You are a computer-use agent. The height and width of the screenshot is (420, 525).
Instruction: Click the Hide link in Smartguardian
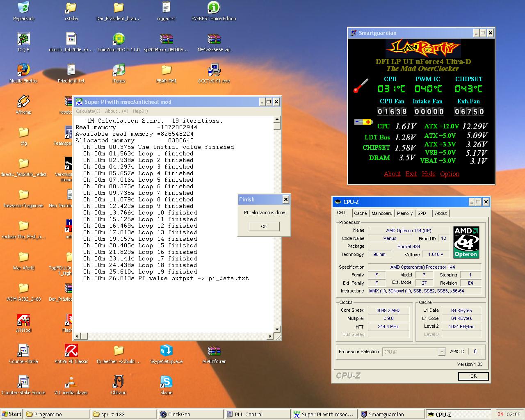pos(428,174)
